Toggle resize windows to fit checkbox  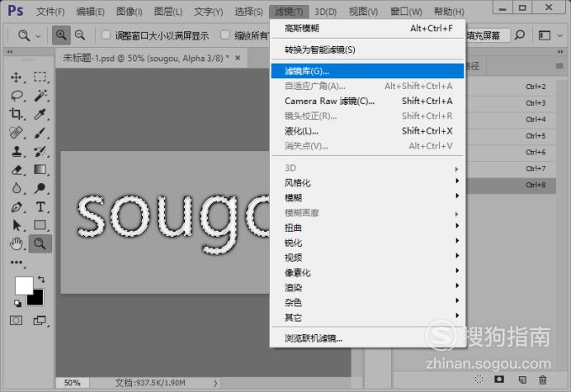[106, 35]
